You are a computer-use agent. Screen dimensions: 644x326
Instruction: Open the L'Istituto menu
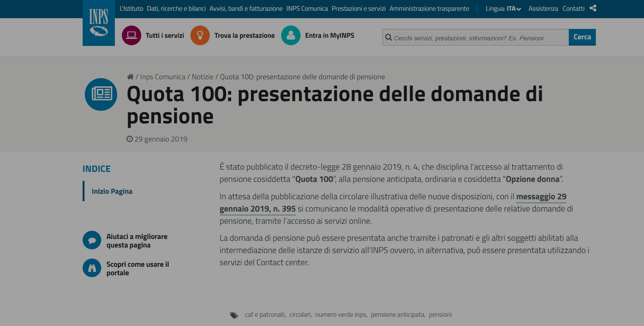coord(131,9)
